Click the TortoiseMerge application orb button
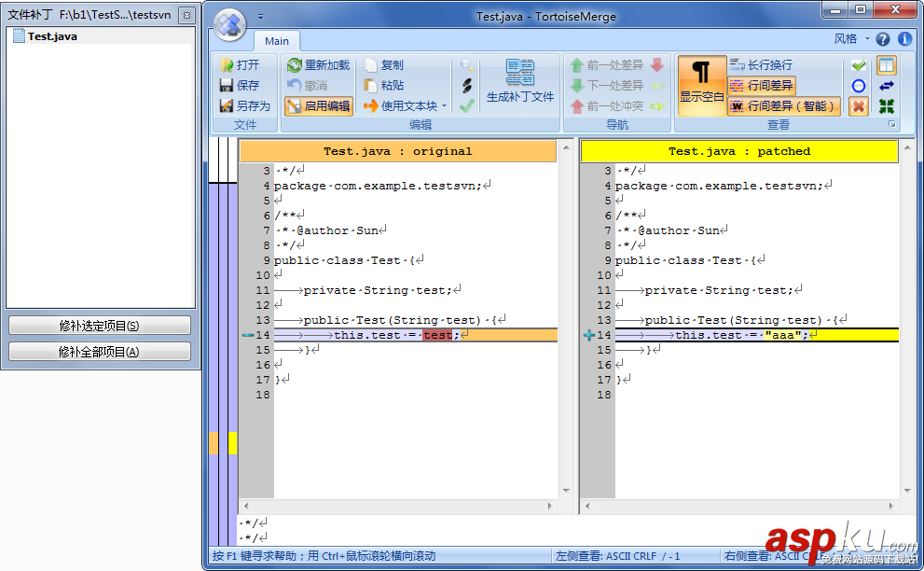This screenshot has height=571, width=924. pos(229,25)
